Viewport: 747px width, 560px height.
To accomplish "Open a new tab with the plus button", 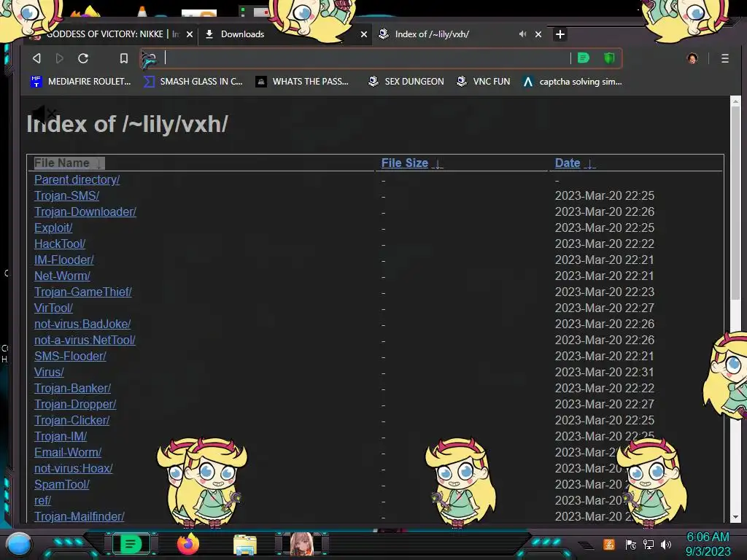I will (x=560, y=34).
